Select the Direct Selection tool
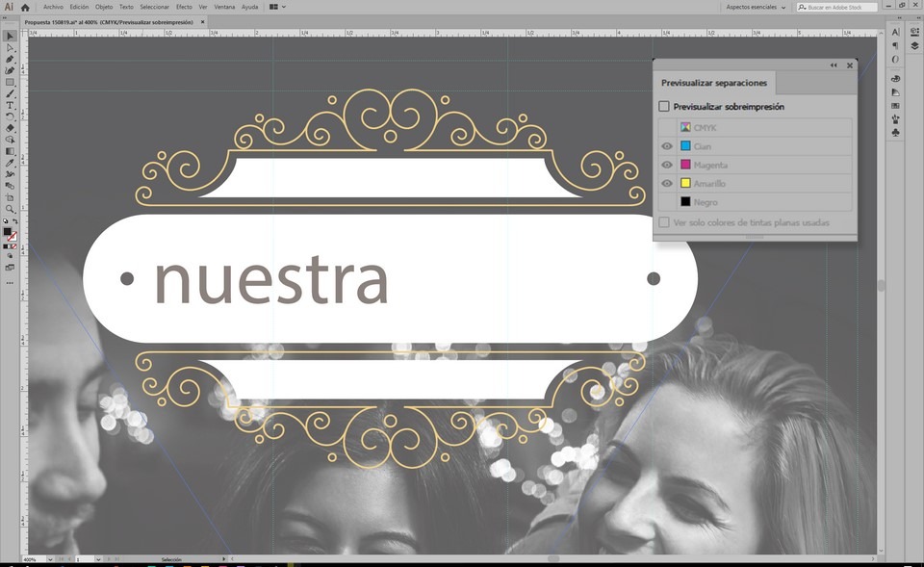The width and height of the screenshot is (924, 567). pos(10,48)
